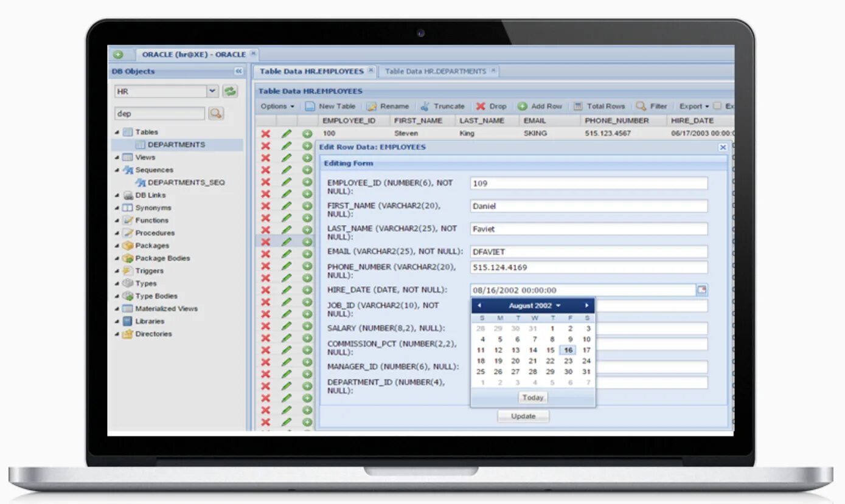Image resolution: width=845 pixels, height=504 pixels.
Task: Click the FIRST_NAME field containing Daniel
Action: [x=589, y=206]
